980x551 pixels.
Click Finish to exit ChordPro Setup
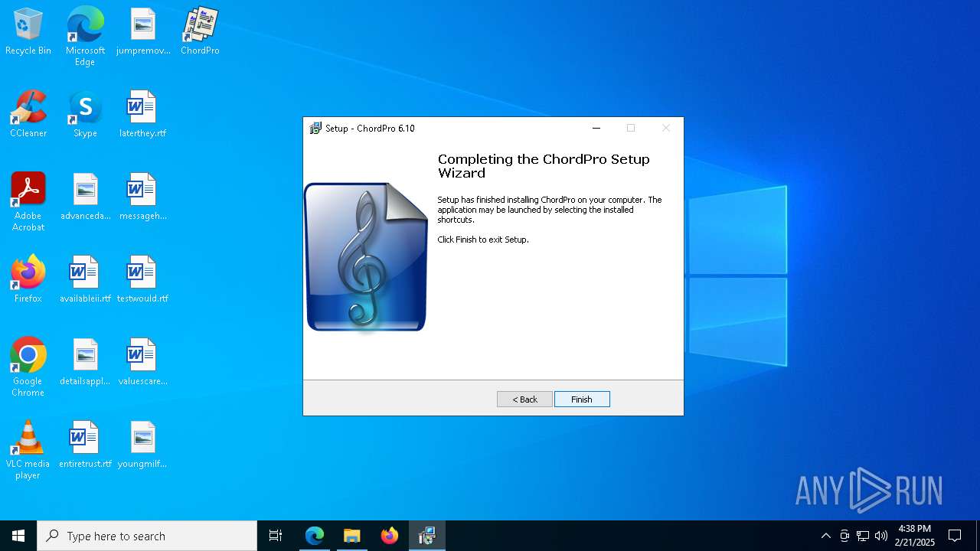coord(582,399)
